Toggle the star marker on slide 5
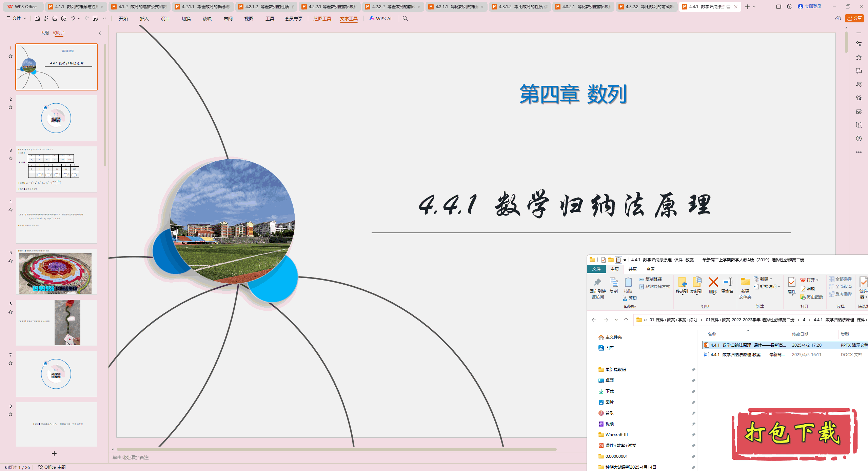This screenshot has height=471, width=868. pos(11,261)
